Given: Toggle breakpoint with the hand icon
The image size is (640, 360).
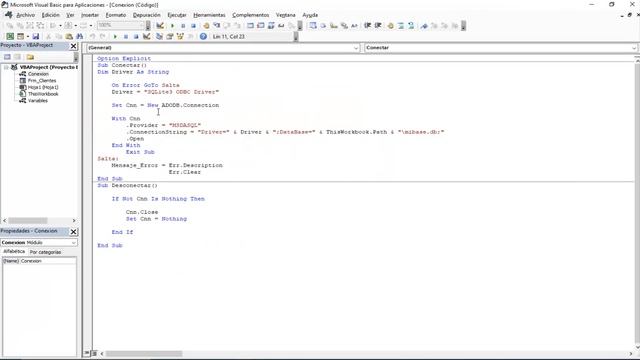Looking at the screenshot, I should coord(206,25).
